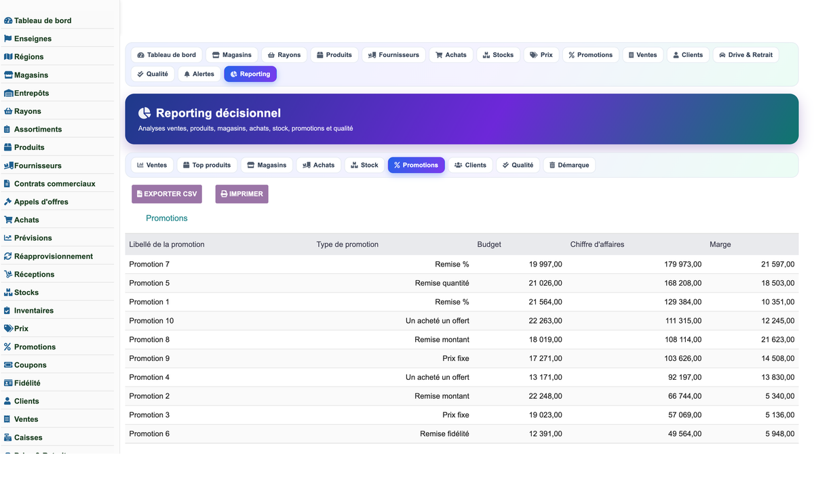Click the warehouse icon beside Entrepôts

pyautogui.click(x=9, y=93)
